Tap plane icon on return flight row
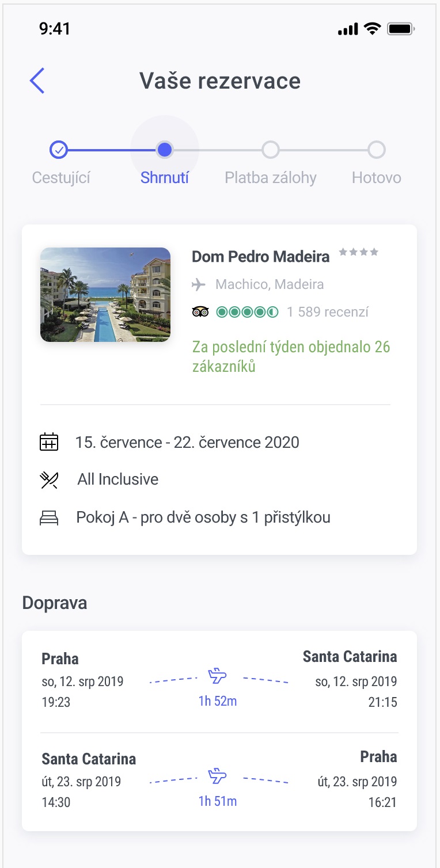440x868 pixels. pyautogui.click(x=217, y=776)
